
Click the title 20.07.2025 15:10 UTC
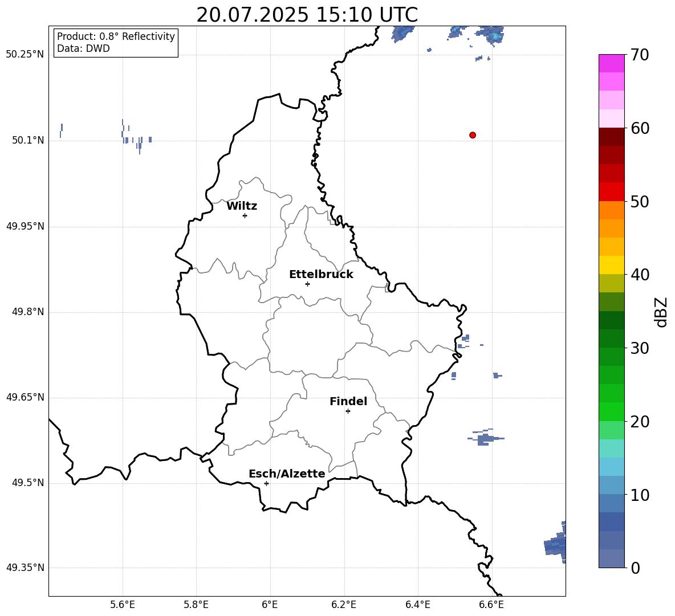307,15
